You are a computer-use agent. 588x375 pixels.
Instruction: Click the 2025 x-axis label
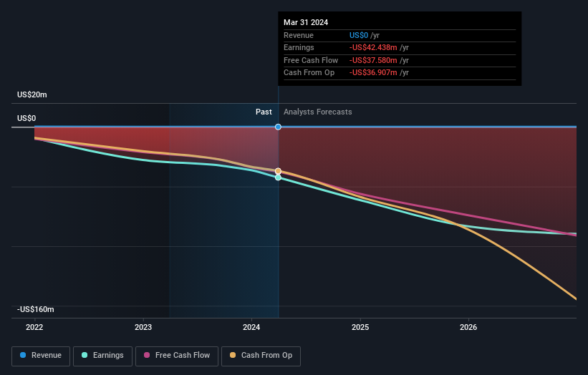360,327
